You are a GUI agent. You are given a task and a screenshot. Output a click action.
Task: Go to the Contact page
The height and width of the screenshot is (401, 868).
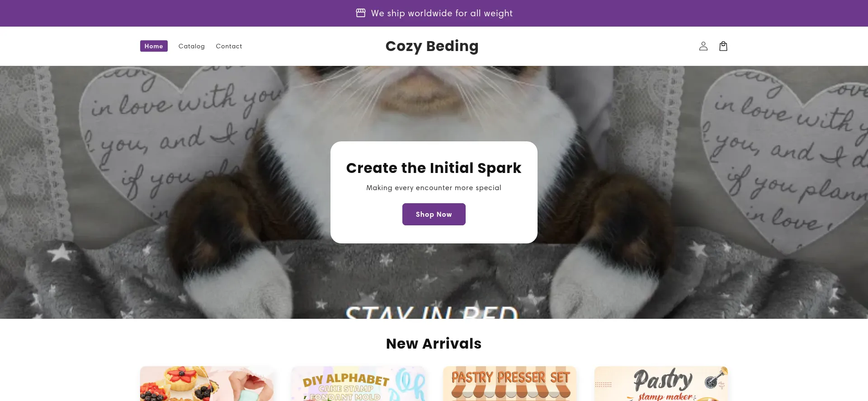tap(229, 46)
